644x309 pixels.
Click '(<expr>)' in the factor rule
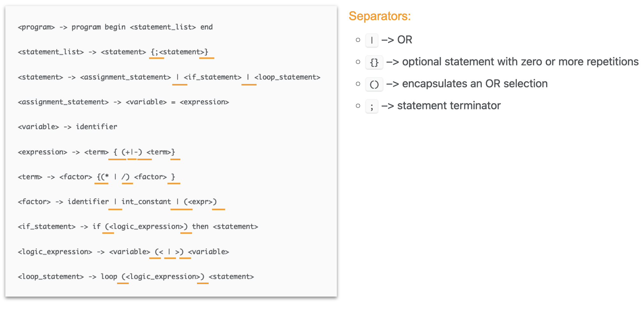pos(200,202)
